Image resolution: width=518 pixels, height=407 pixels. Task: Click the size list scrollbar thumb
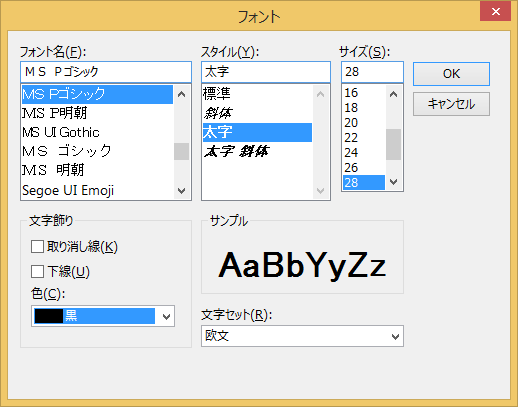pos(393,145)
